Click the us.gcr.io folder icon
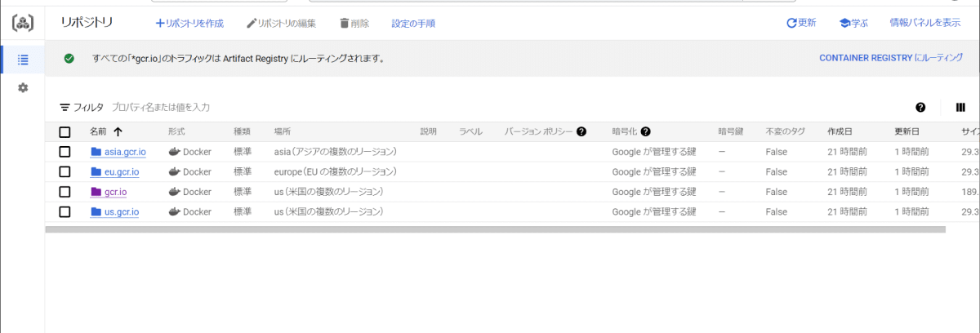The width and height of the screenshot is (980, 333). click(96, 212)
